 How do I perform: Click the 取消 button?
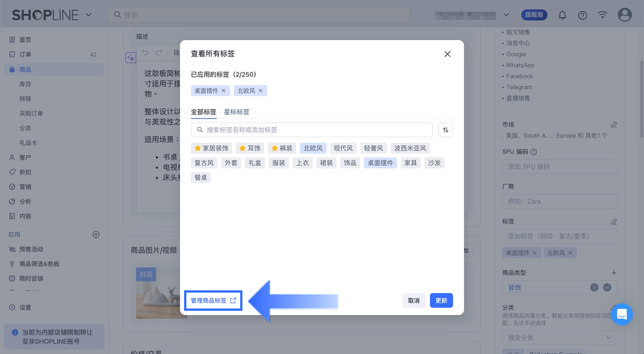pyautogui.click(x=414, y=301)
